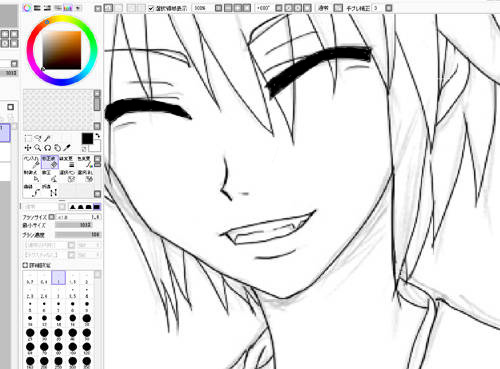500x369 pixels.
Task: Pick brush size preset 1
Action: point(58,278)
